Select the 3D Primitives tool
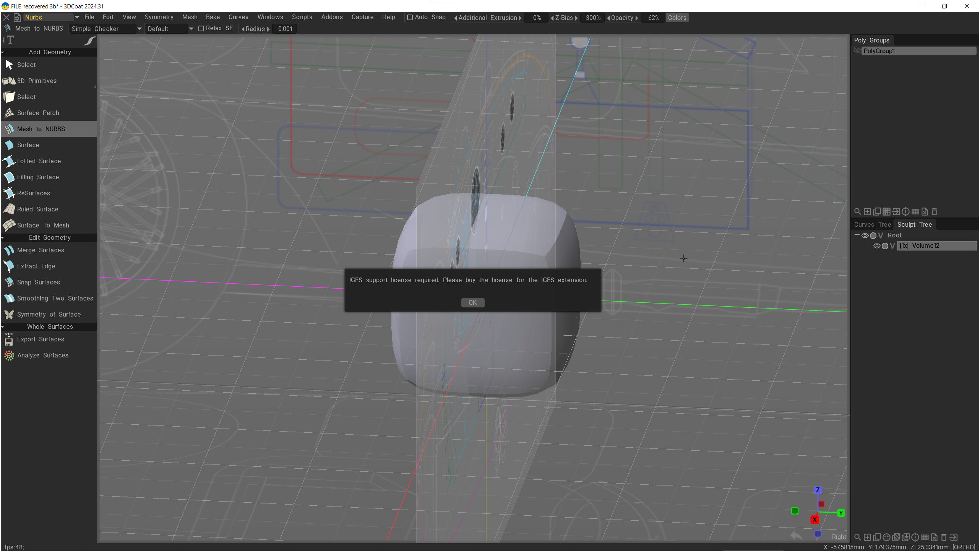This screenshot has height=552, width=980. 37,81
